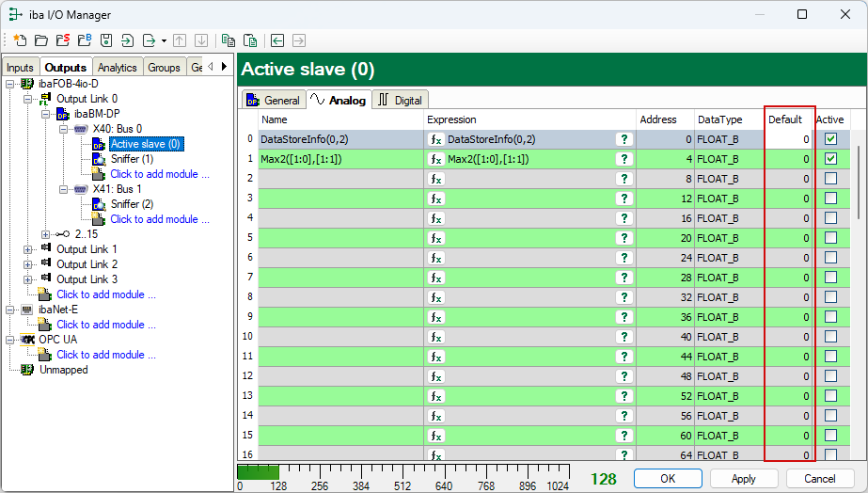Viewport: 868px width, 493px height.
Task: Collapse the X41: Bus 1 node
Action: (64, 189)
